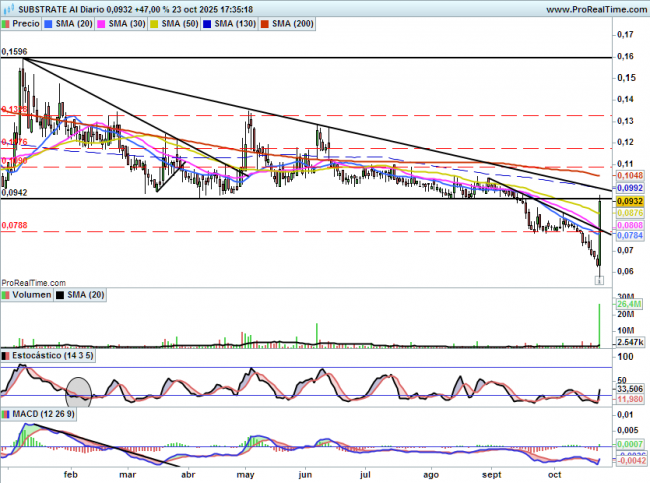Click the 0,1048 SMA value tag
650x483 pixels.
tap(627, 174)
